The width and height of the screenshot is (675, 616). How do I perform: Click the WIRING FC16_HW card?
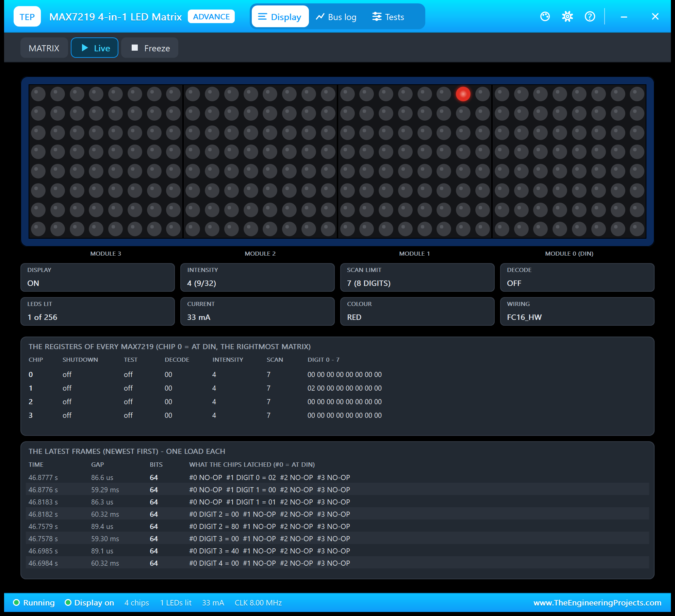[x=577, y=311]
